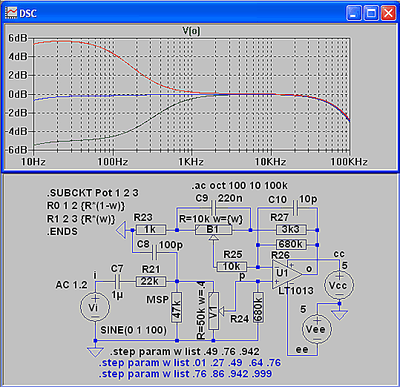Click the 0dB vertical axis label
Image resolution: width=400 pixels, height=387 pixels.
click(x=18, y=94)
